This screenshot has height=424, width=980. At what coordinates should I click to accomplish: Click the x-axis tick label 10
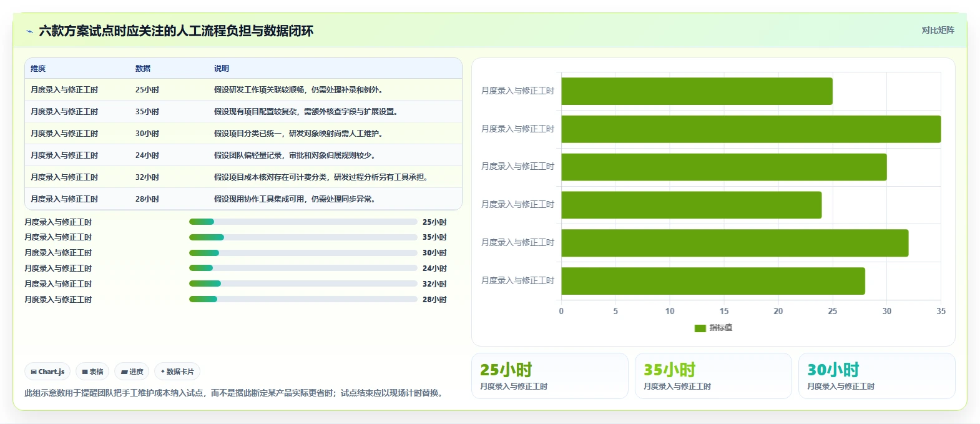pyautogui.click(x=670, y=311)
